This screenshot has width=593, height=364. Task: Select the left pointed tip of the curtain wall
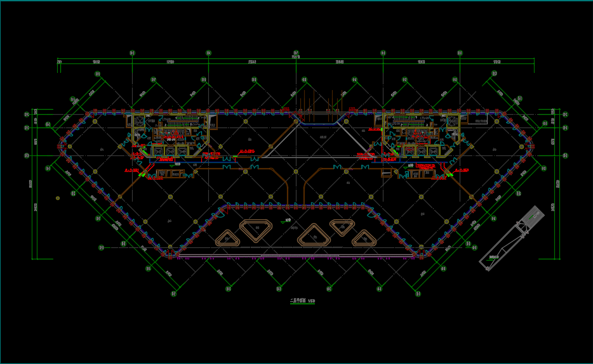61,146
